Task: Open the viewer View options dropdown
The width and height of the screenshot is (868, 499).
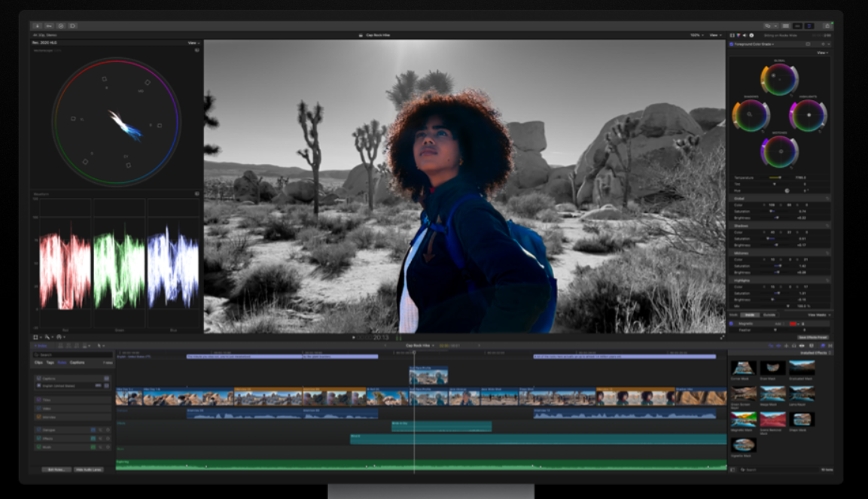Action: (714, 35)
